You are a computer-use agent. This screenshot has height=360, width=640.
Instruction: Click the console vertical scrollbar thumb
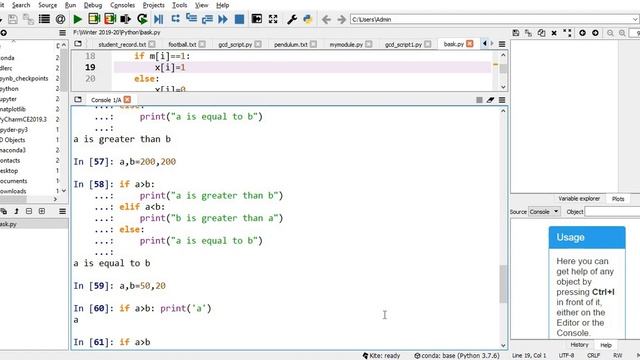coord(503,284)
